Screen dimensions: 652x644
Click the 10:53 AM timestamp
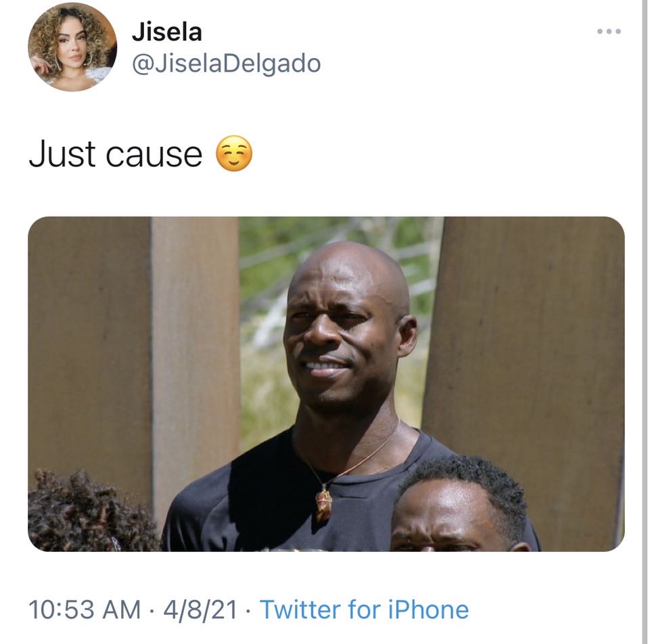[x=85, y=609]
